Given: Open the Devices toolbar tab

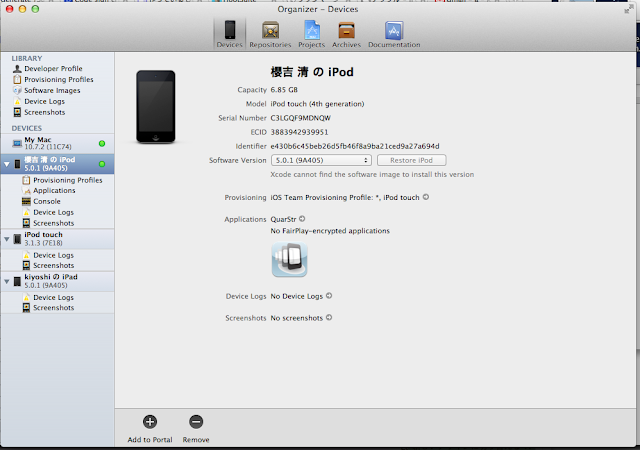Looking at the screenshot, I should point(230,34).
